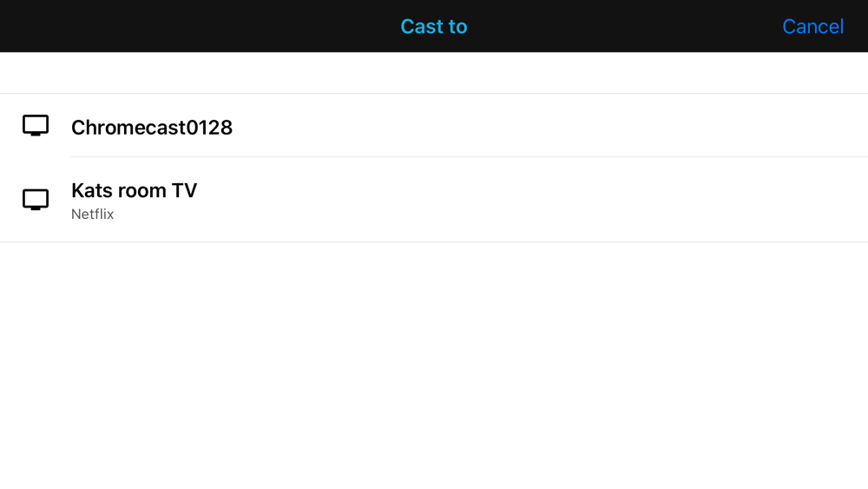Cast to the device labeled Chromecast0128
868x489 pixels.
[434, 126]
